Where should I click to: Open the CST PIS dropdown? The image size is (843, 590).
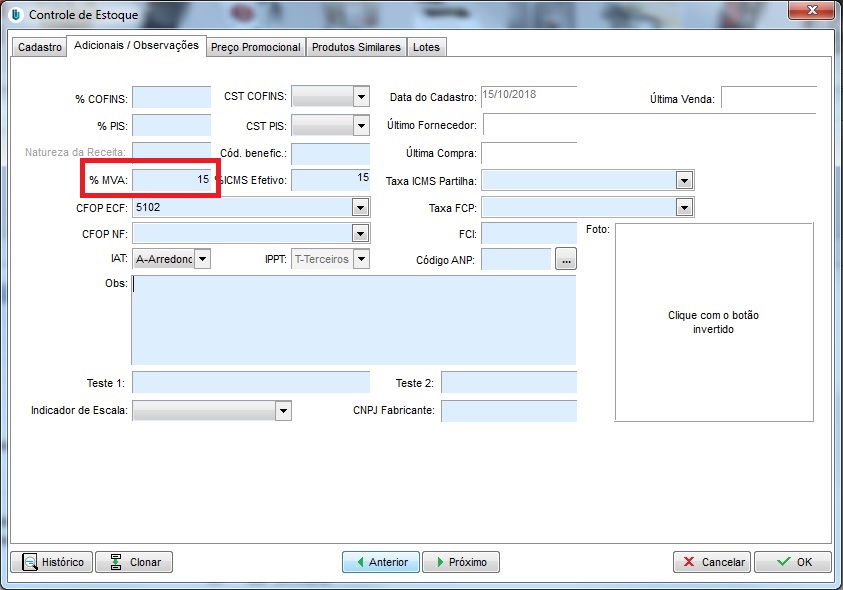click(x=361, y=126)
